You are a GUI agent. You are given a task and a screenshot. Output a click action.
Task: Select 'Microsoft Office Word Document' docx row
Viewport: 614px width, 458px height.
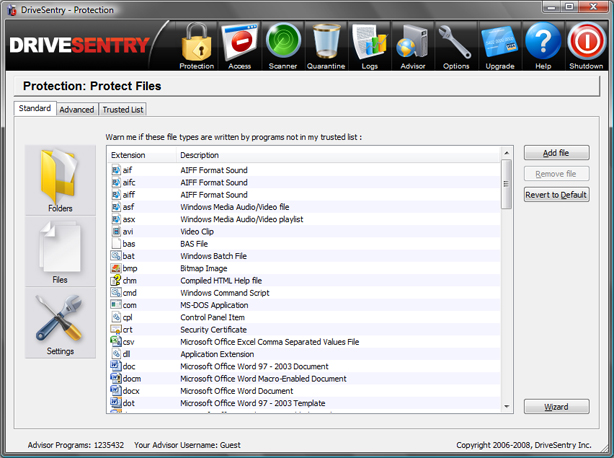(304, 391)
